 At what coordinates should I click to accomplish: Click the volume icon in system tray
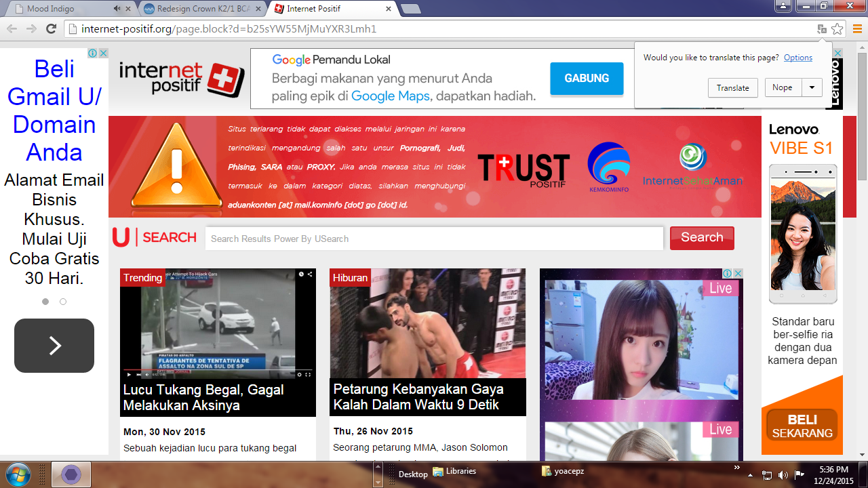[x=783, y=475]
